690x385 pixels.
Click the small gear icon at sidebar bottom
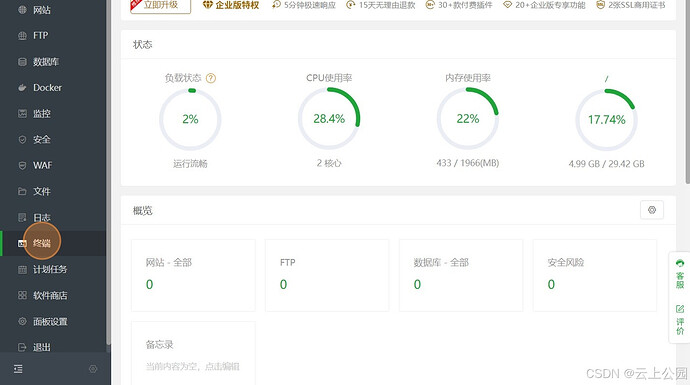pyautogui.click(x=93, y=369)
